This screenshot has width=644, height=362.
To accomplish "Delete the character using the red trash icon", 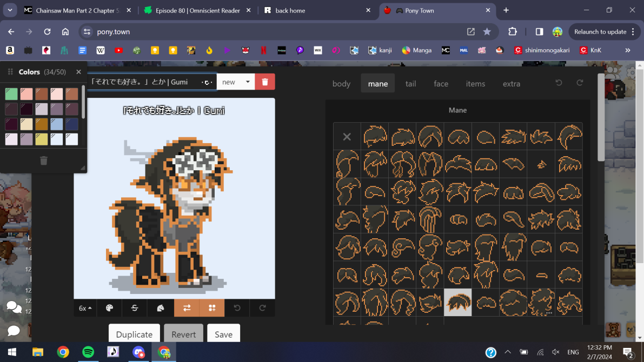I will 264,82.
